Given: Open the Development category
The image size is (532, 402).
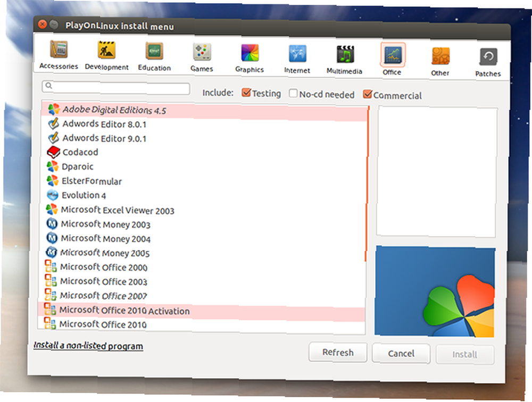Looking at the screenshot, I should click(x=106, y=55).
